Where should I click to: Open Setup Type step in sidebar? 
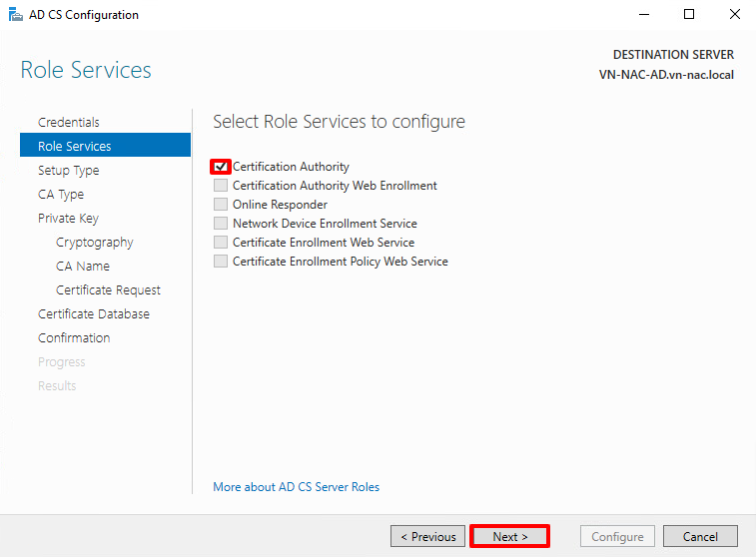coord(69,170)
